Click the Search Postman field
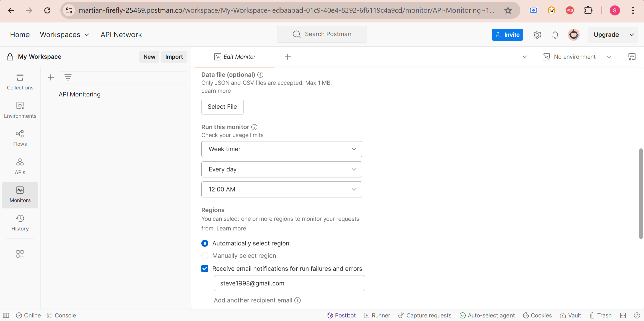The height and width of the screenshot is (321, 644). (322, 34)
